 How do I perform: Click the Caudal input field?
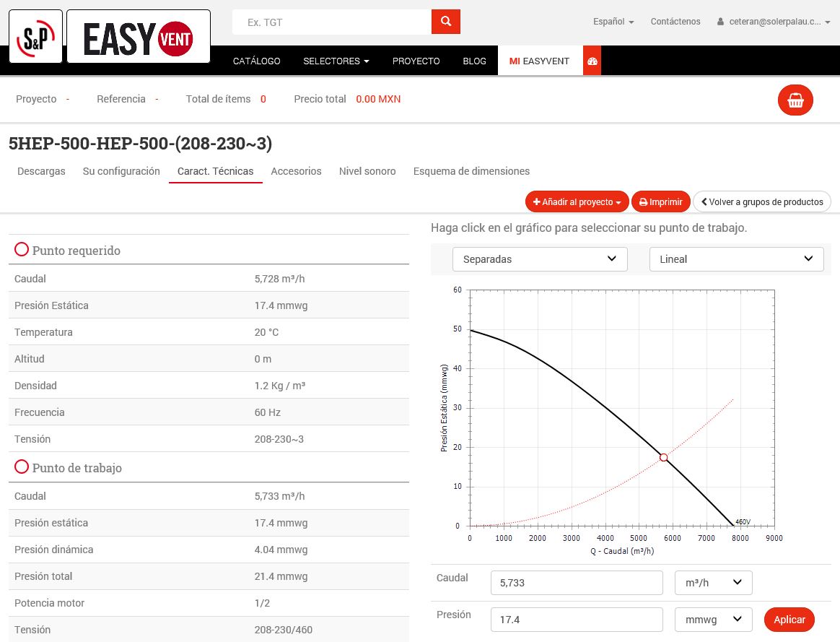(576, 583)
